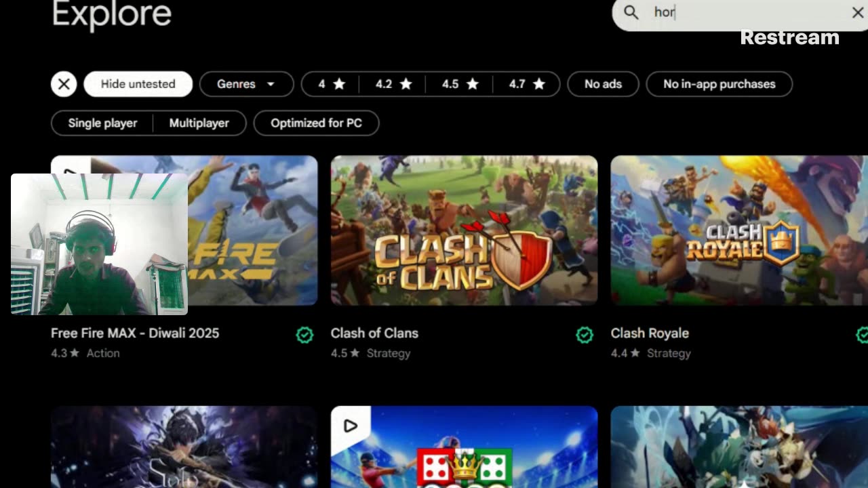Filter by 4.5 star rating
The width and height of the screenshot is (868, 488).
460,84
